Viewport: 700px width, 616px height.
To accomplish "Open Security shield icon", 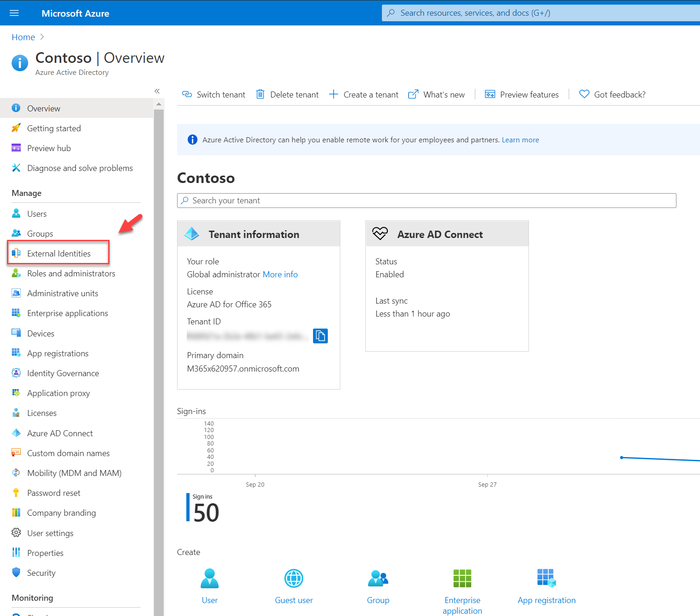I will [16, 573].
